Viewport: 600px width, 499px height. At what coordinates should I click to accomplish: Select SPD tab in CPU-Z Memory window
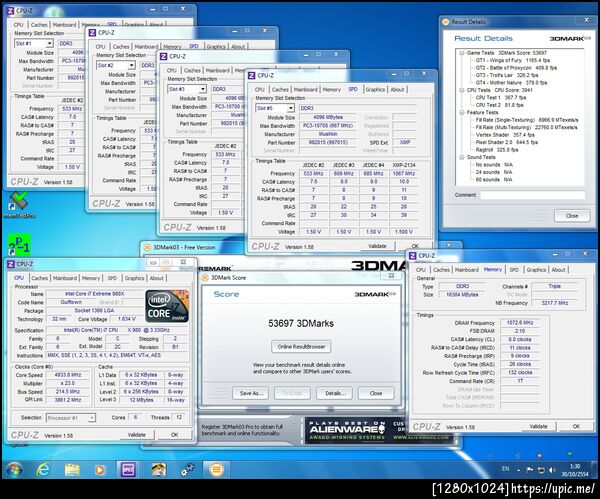(x=514, y=270)
